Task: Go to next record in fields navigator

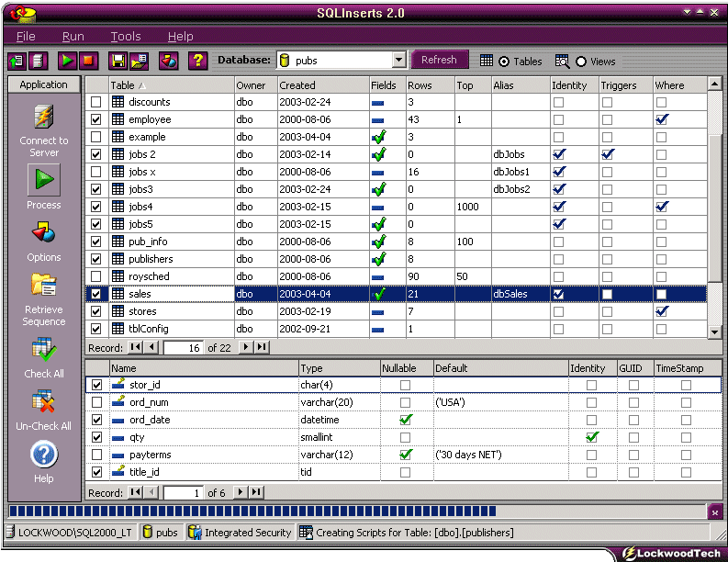Action: point(240,492)
